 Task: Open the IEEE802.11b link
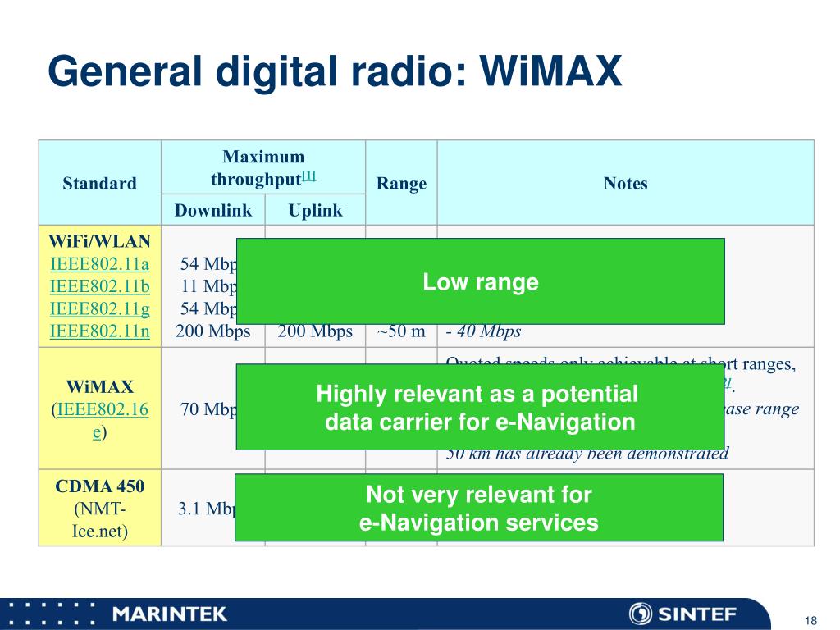[99, 286]
